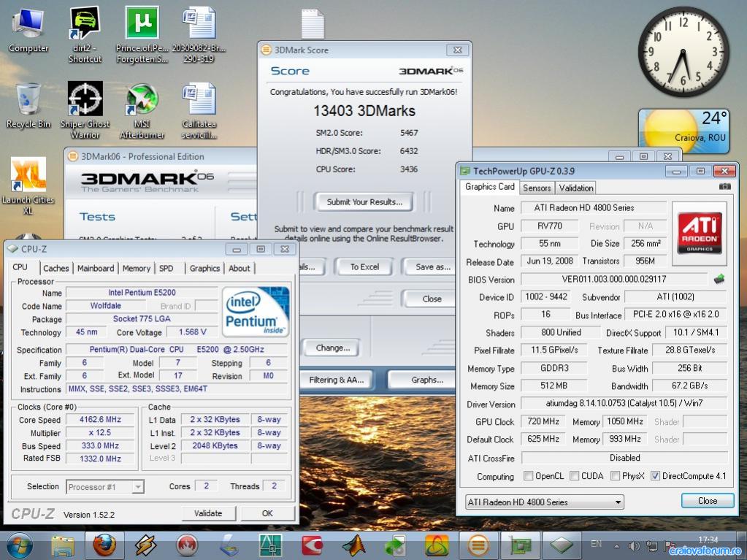Open Windows Explorer from the taskbar
747x560 pixels.
63,545
